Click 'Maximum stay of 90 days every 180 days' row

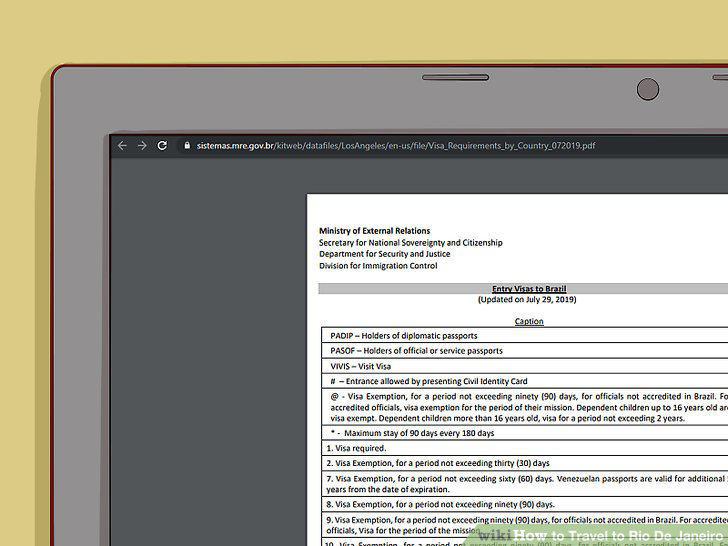coord(525,433)
